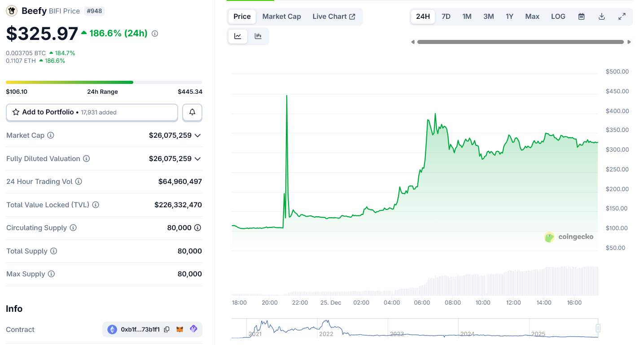Switch to candlestick chart view icon

click(258, 36)
